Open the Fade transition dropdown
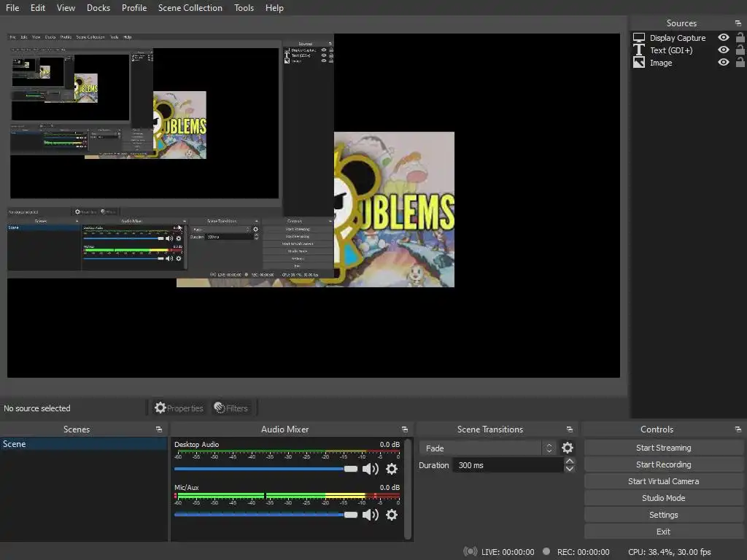Screen dimensions: 747x560 coord(487,448)
